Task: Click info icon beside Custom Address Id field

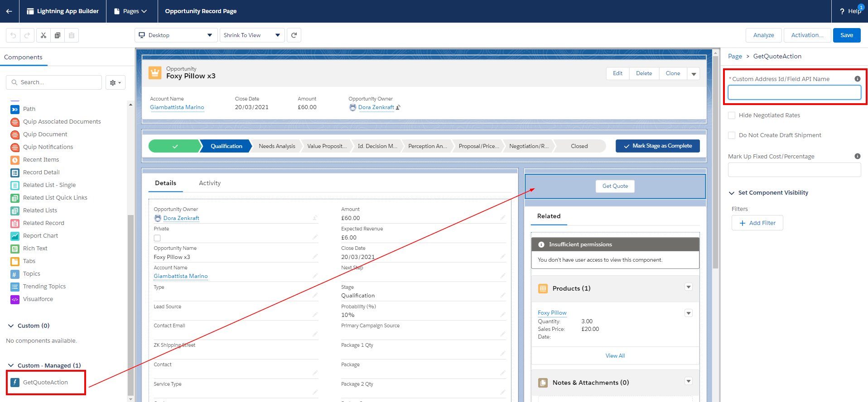Action: pyautogui.click(x=858, y=79)
